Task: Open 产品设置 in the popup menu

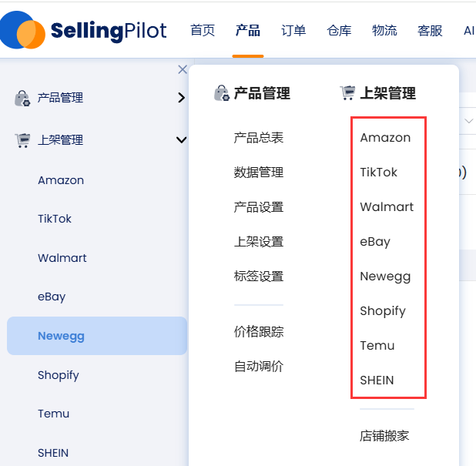Action: pyautogui.click(x=259, y=207)
